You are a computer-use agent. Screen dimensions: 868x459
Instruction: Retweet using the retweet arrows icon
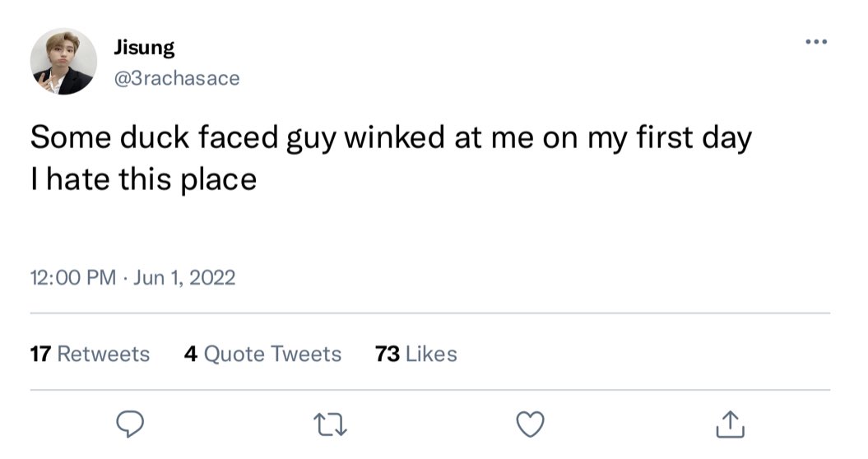coord(331,424)
